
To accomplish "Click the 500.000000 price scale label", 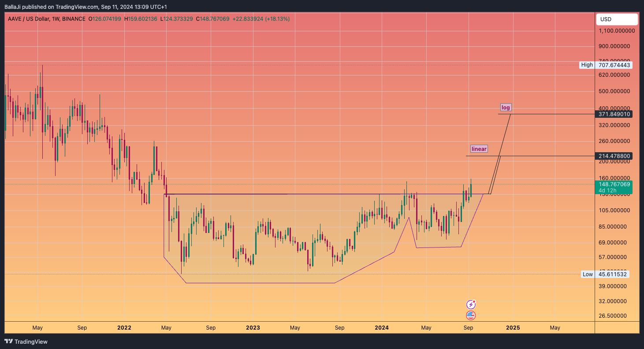I will (x=614, y=91).
